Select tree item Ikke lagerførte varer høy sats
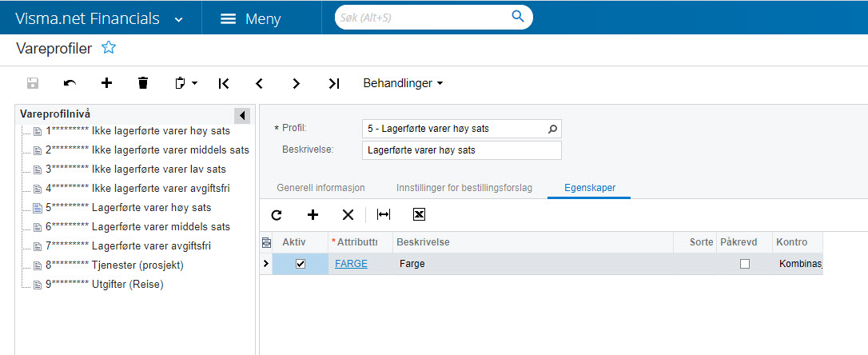The image size is (868, 355). [137, 131]
